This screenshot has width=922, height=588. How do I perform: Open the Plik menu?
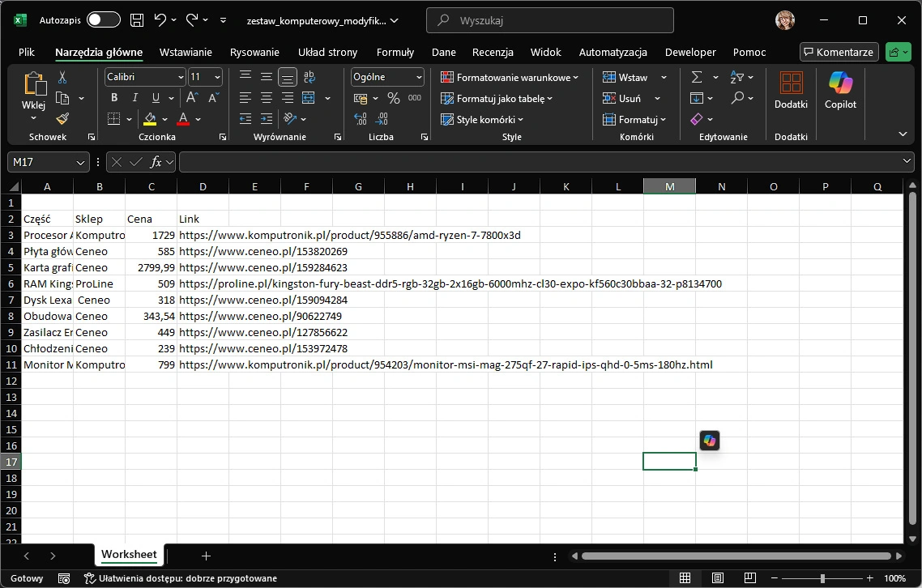click(x=27, y=53)
